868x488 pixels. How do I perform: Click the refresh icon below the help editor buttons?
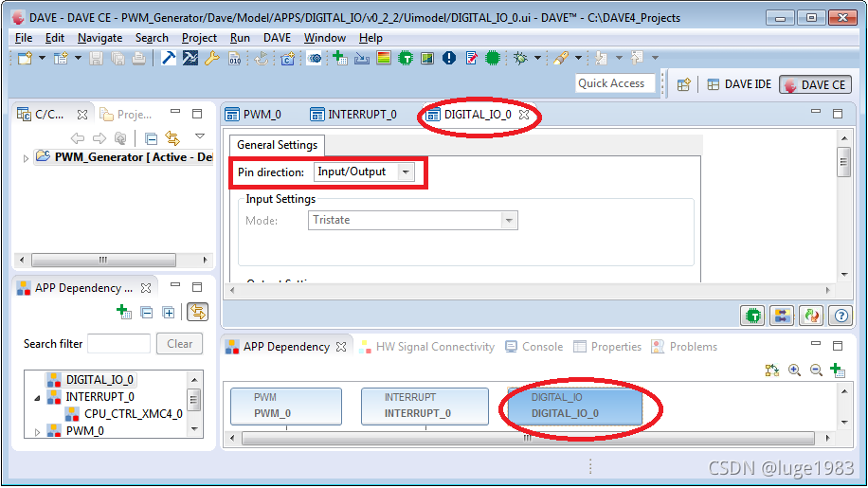click(x=811, y=316)
